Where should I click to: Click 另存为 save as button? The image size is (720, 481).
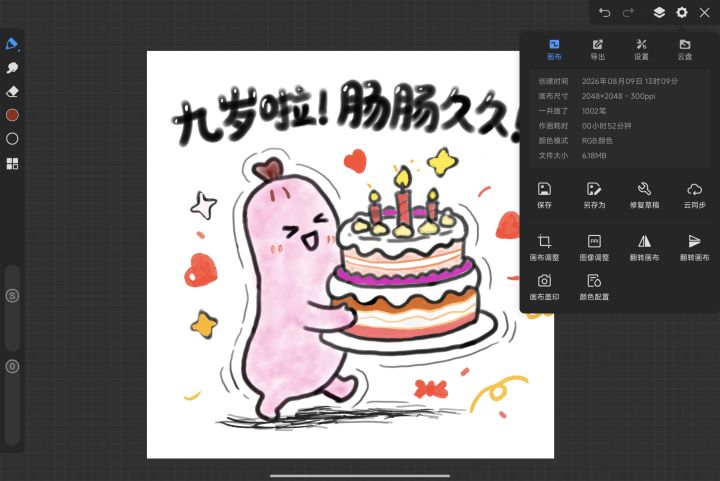point(594,195)
